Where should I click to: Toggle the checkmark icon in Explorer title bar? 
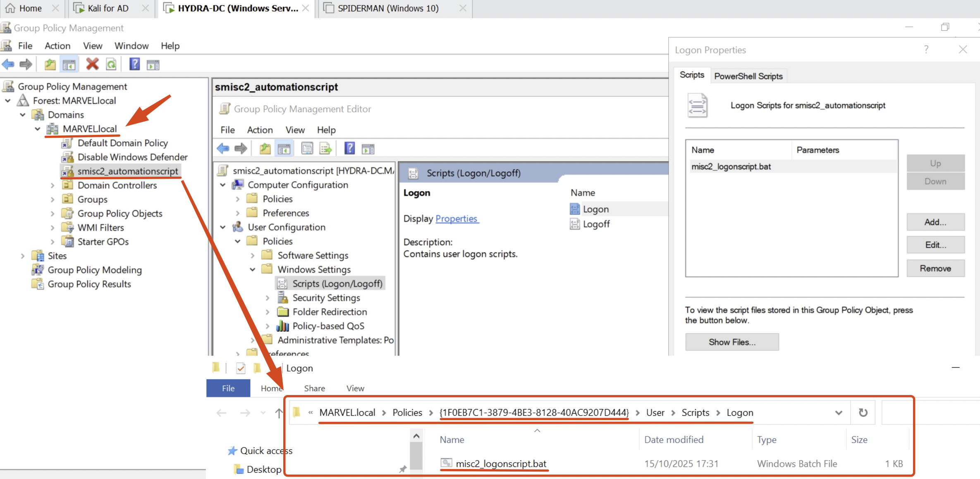pyautogui.click(x=241, y=368)
